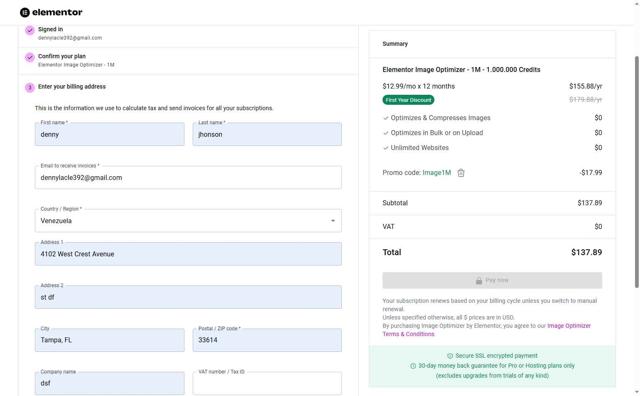
Task: Click the 30-day money back guarantee icon
Action: click(x=413, y=366)
